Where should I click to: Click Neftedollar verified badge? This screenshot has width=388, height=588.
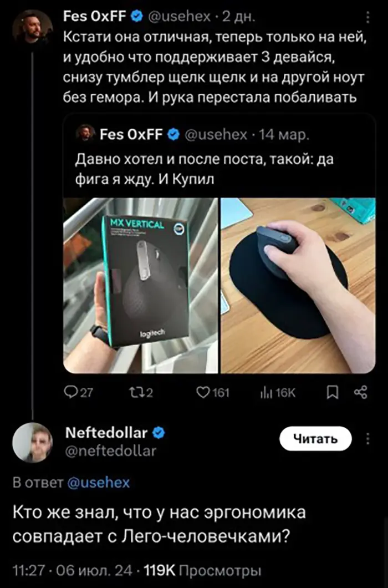(x=157, y=433)
